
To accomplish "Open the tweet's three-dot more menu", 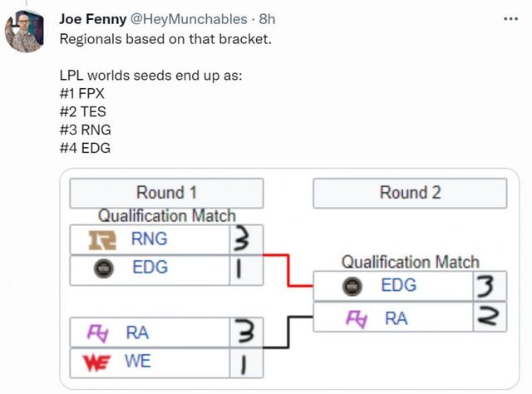I will [510, 19].
